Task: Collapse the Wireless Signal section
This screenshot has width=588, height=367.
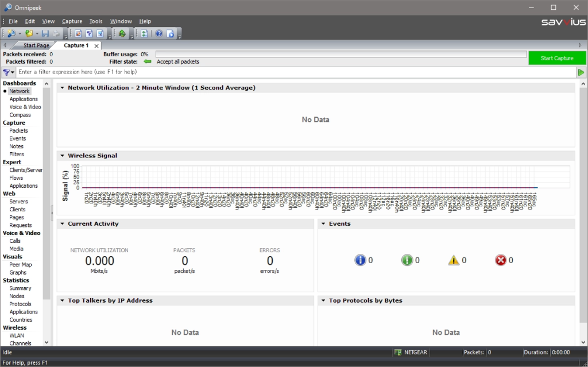Action: (62, 156)
